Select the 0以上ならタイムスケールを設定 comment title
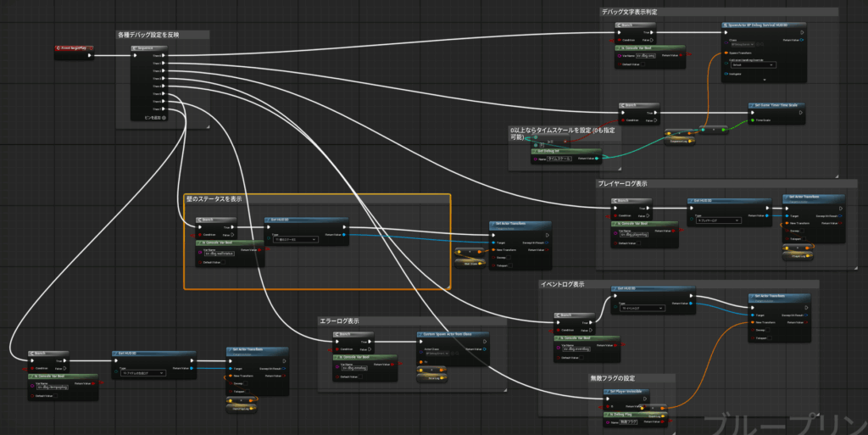868x435 pixels. coord(563,133)
